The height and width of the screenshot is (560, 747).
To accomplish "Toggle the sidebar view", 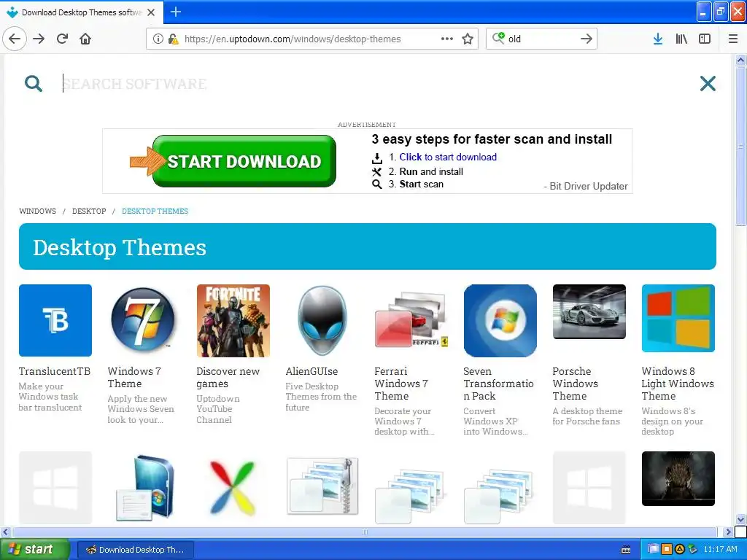I will pyautogui.click(x=705, y=39).
